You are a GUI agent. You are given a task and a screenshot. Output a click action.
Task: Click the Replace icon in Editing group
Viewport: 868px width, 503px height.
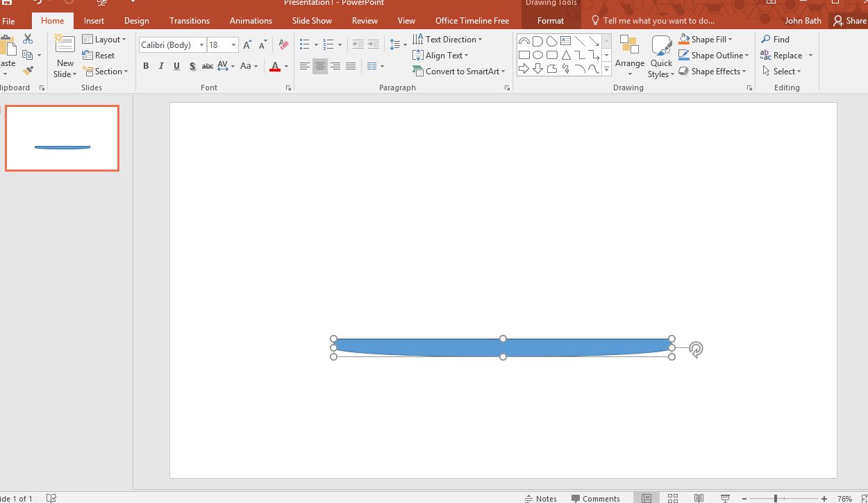[x=784, y=55]
